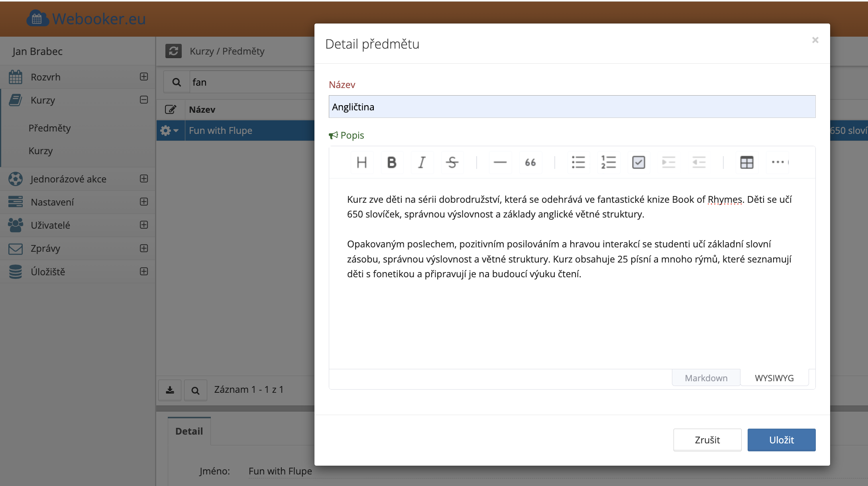Open Předměty submenu item

(x=49, y=128)
